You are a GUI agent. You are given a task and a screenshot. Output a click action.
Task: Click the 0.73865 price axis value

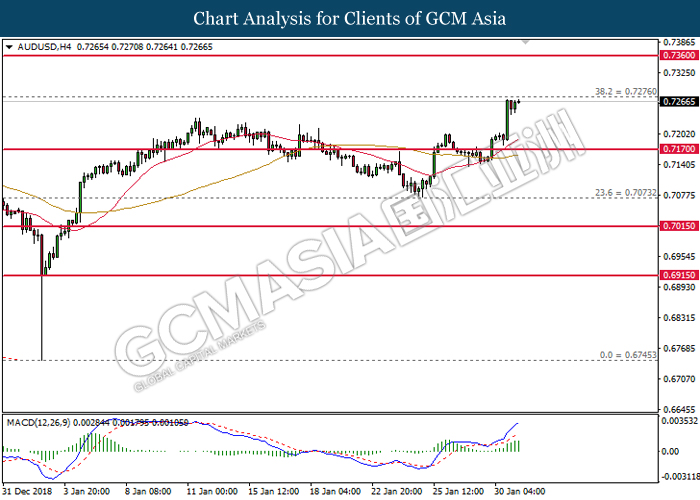click(x=680, y=42)
